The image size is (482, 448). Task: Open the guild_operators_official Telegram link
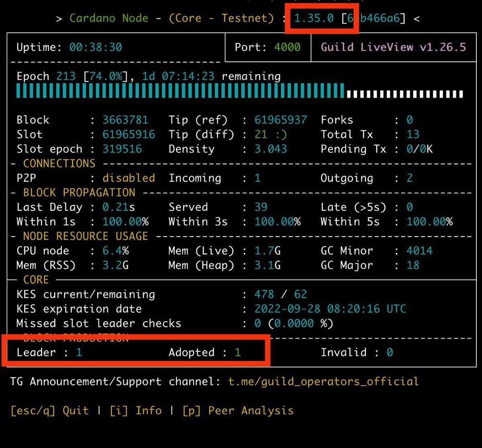323,381
